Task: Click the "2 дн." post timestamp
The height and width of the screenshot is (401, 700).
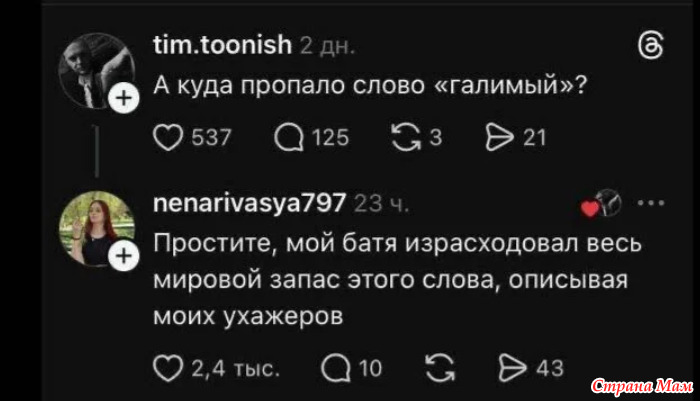Action: [327, 46]
